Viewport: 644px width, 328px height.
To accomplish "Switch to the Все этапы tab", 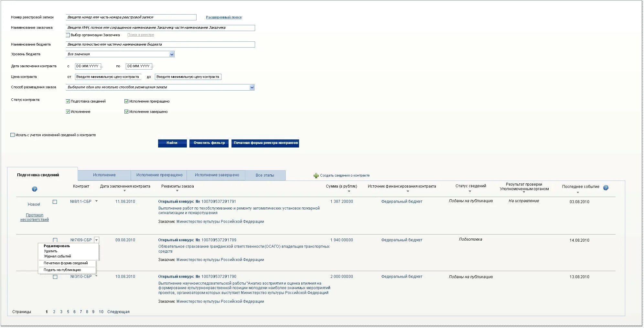I will tap(265, 175).
